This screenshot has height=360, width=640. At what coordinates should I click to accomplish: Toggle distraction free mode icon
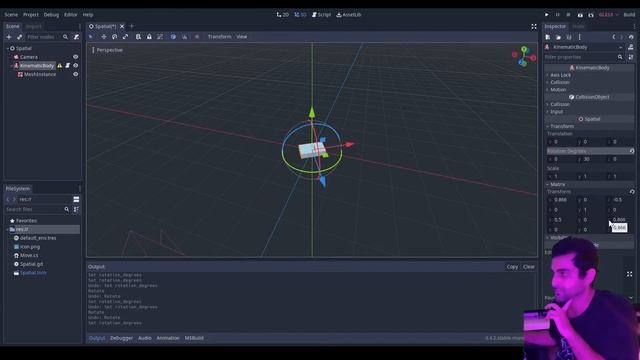click(534, 27)
